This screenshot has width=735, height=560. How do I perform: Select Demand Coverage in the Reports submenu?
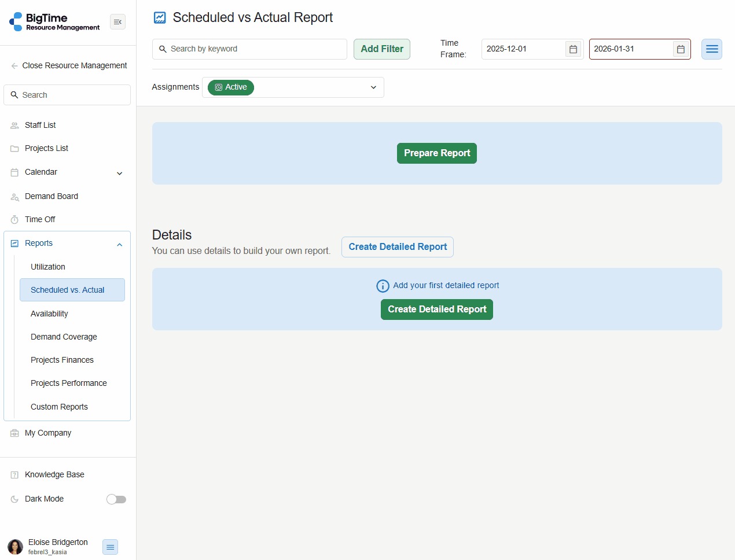point(64,337)
